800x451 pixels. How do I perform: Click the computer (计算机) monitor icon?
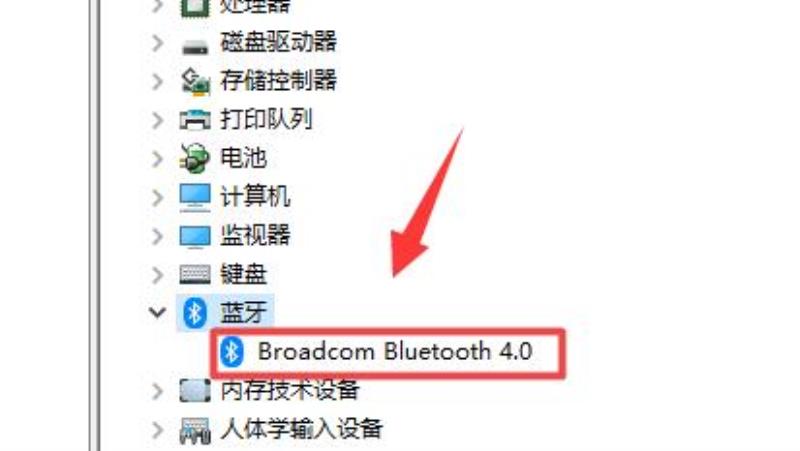[195, 197]
